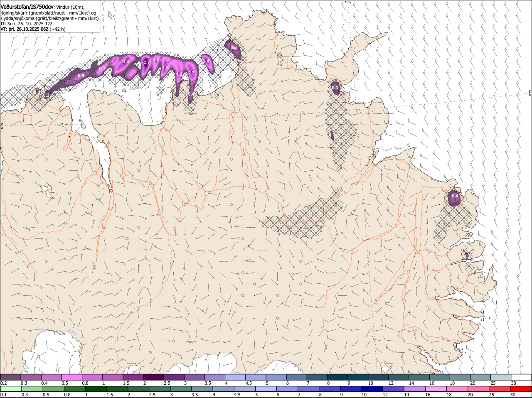Click the 0.1 label in lower legend
The height and width of the screenshot is (398, 532).
pos(4,395)
